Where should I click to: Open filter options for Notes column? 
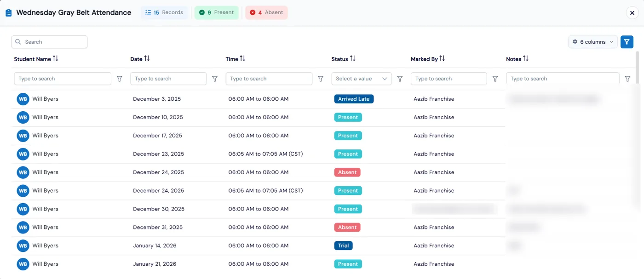[628, 79]
